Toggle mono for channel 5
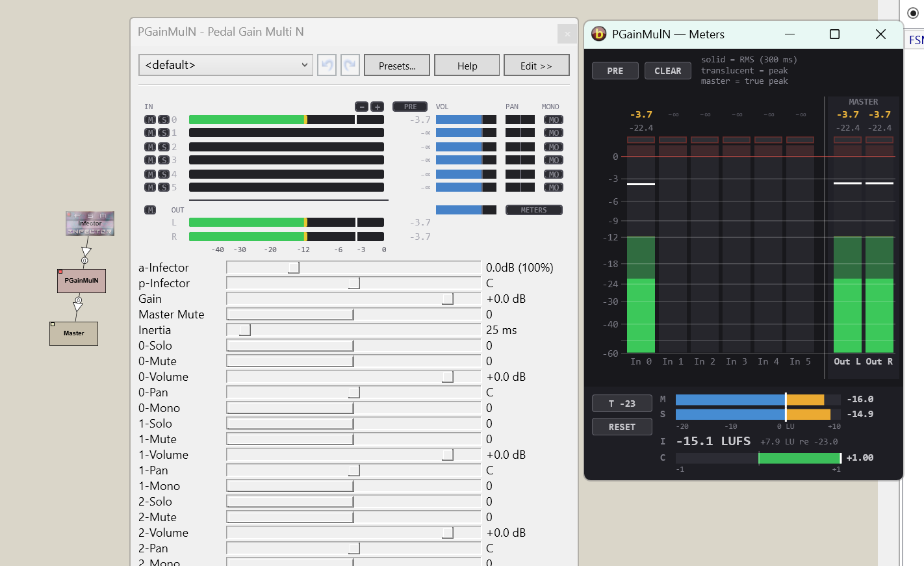Viewport: 924px width, 566px height. (554, 187)
